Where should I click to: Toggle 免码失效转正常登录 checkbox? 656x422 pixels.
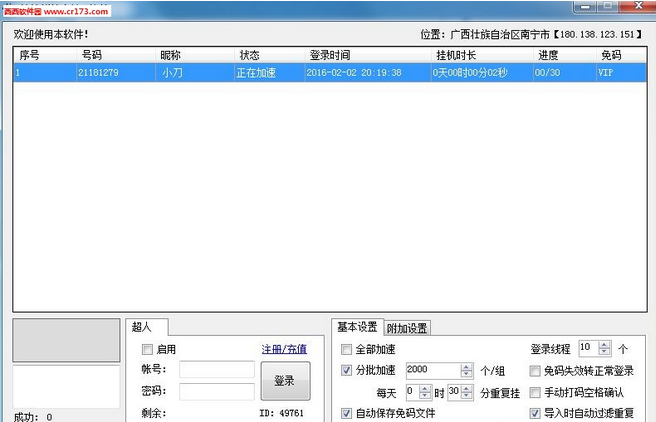[x=535, y=371]
